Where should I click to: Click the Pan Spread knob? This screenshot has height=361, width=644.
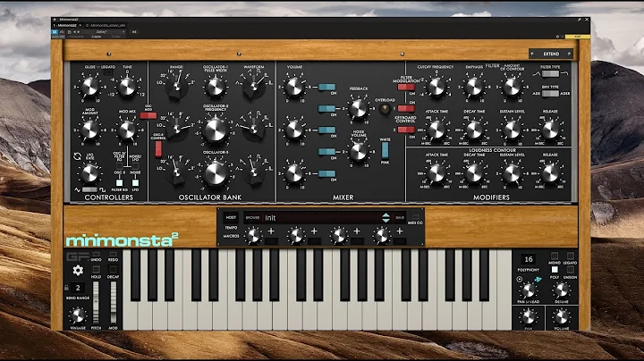pyautogui.click(x=529, y=290)
